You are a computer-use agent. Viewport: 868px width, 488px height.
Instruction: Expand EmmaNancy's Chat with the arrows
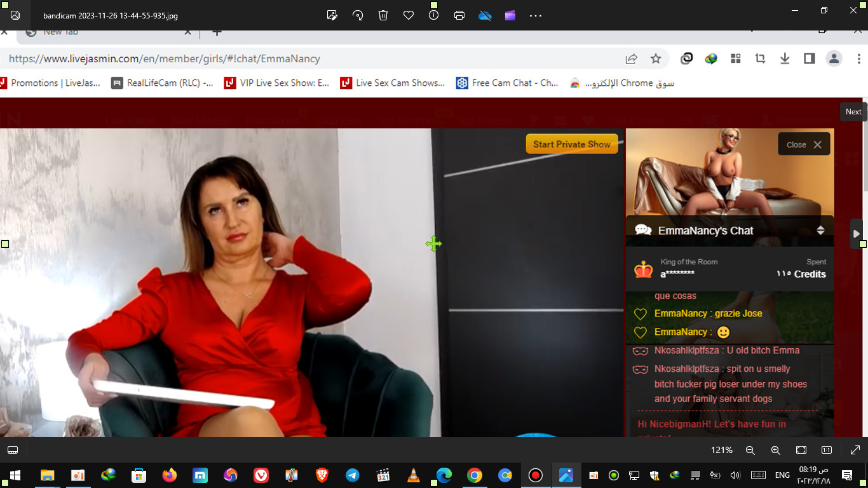point(820,231)
